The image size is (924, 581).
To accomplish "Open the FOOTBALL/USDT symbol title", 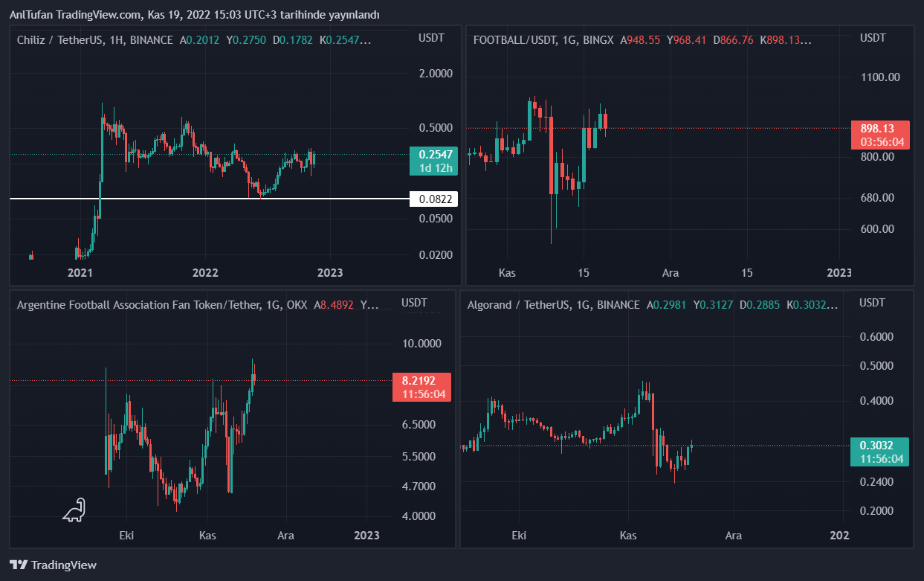I will tap(514, 40).
